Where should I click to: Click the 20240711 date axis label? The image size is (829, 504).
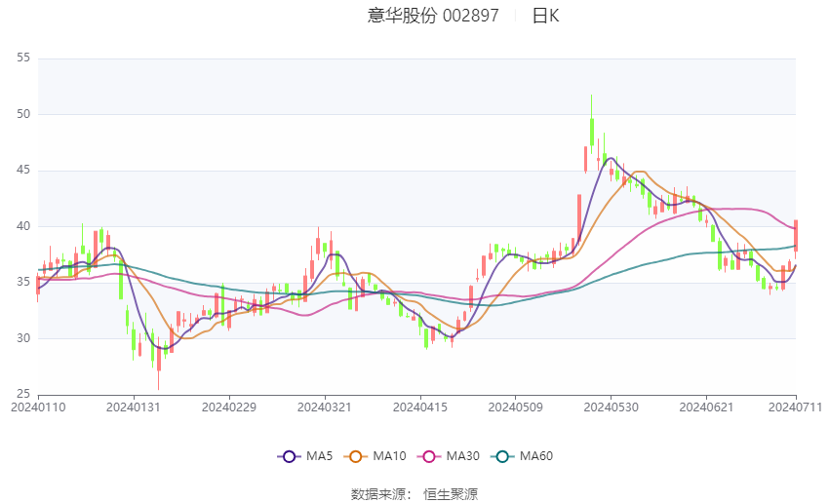coord(795,407)
